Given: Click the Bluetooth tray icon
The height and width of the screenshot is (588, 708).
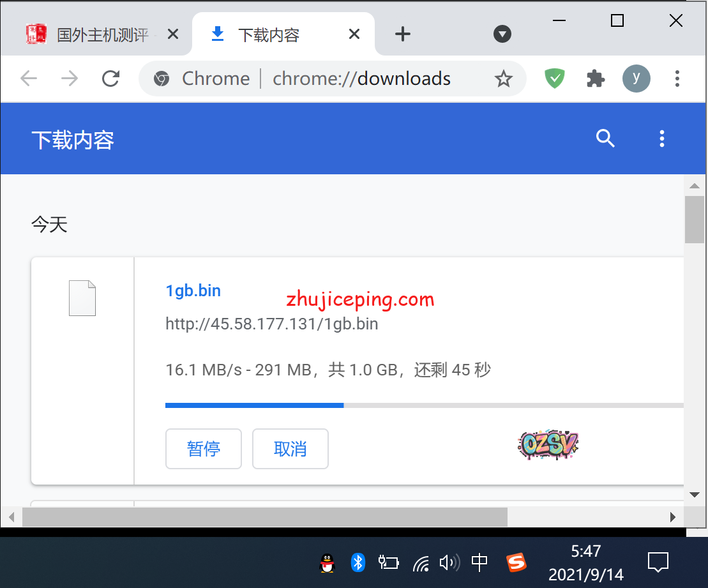Looking at the screenshot, I should click(x=358, y=562).
